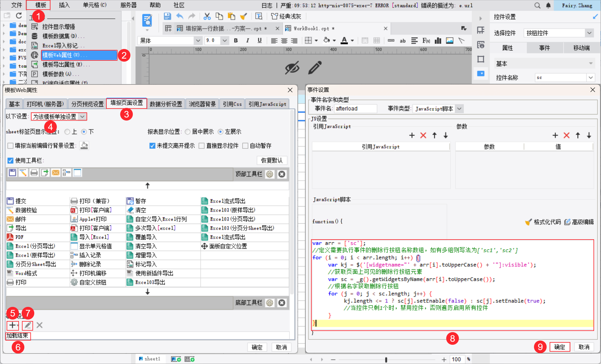The image size is (601, 364).
Task: Select centered display radio button
Action: 188,132
